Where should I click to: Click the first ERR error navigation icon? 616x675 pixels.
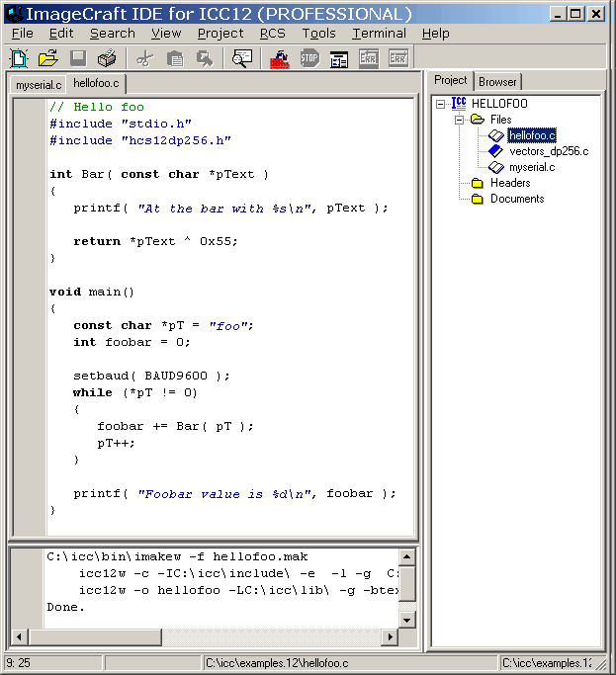(x=369, y=58)
